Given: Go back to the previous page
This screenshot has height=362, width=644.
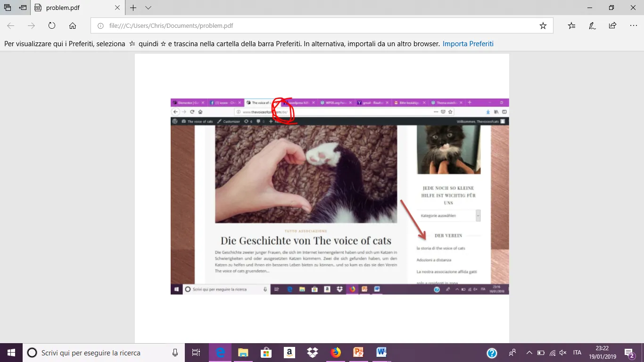Looking at the screenshot, I should click(x=11, y=26).
